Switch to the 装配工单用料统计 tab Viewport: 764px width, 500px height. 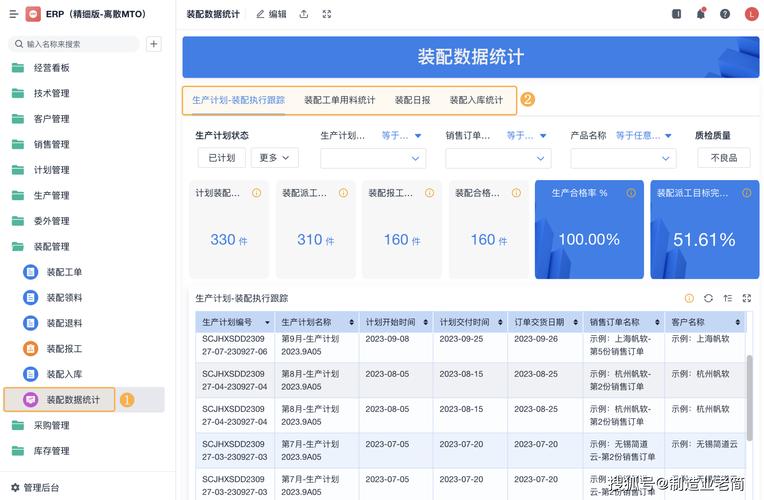click(x=340, y=100)
